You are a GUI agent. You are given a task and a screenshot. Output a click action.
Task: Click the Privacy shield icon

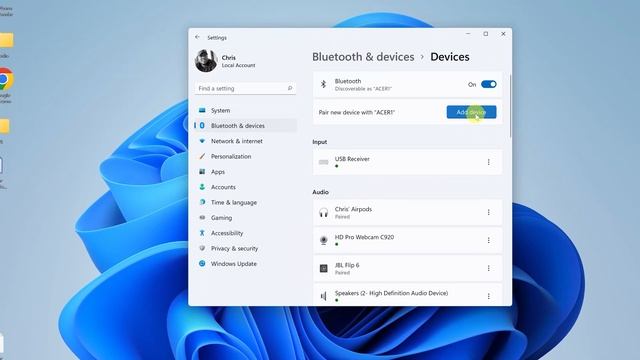tap(202, 248)
